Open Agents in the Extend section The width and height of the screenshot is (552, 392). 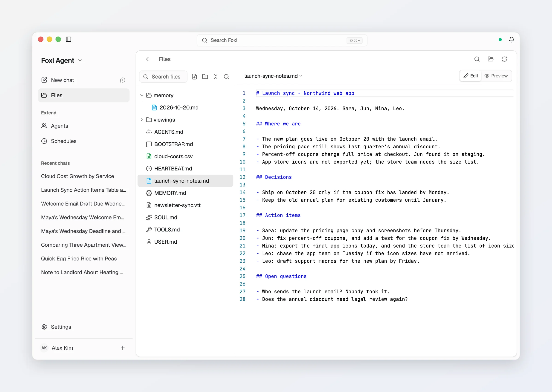(84, 126)
